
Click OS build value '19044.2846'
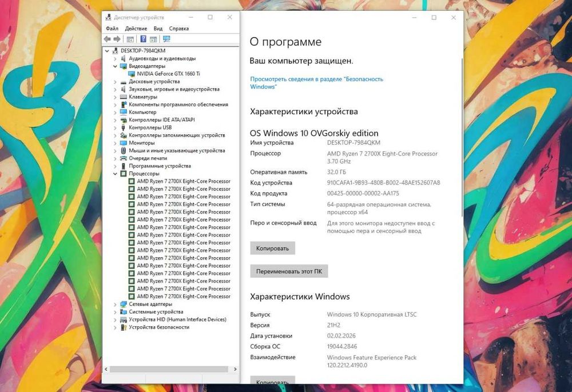(342, 346)
